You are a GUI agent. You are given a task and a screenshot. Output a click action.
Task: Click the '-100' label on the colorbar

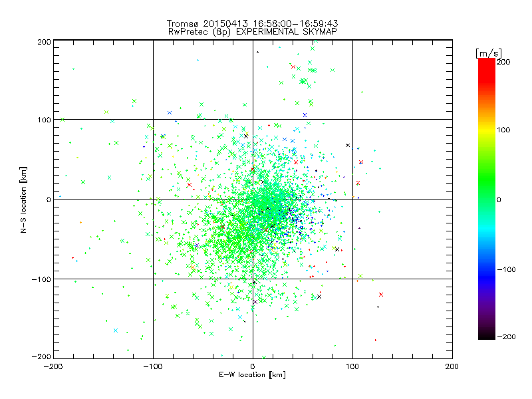tap(506, 269)
